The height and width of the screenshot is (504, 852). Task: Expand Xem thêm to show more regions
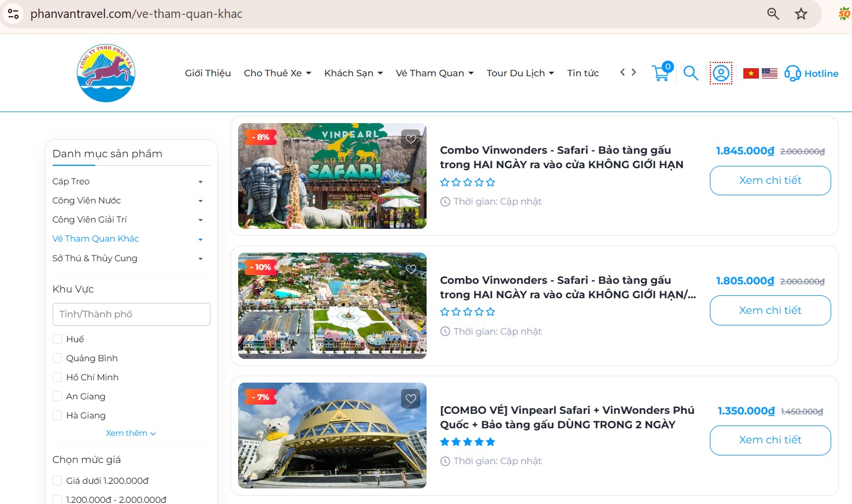[131, 432]
